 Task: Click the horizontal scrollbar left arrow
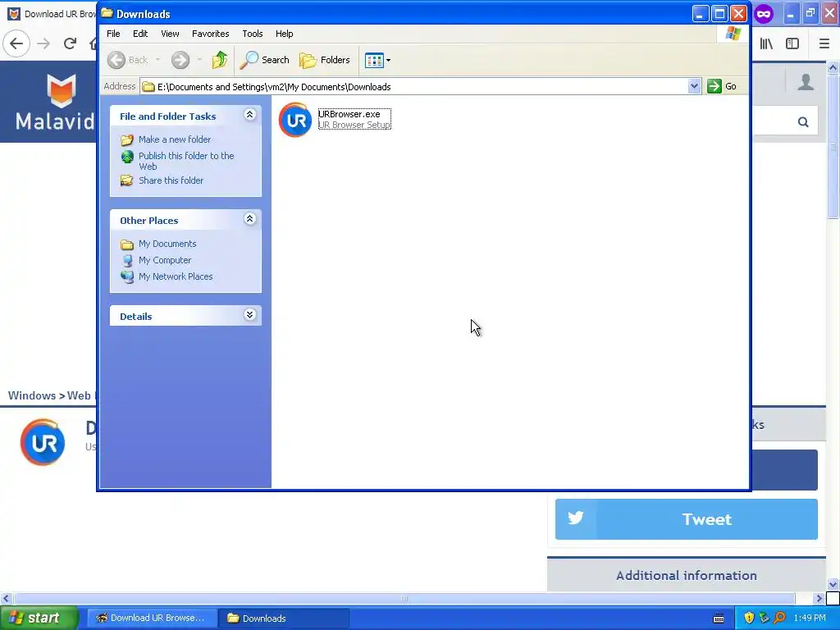6,598
